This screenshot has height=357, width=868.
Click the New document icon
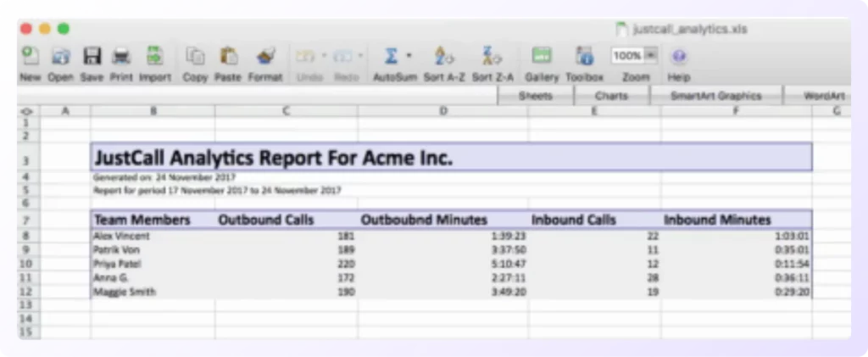pos(31,56)
